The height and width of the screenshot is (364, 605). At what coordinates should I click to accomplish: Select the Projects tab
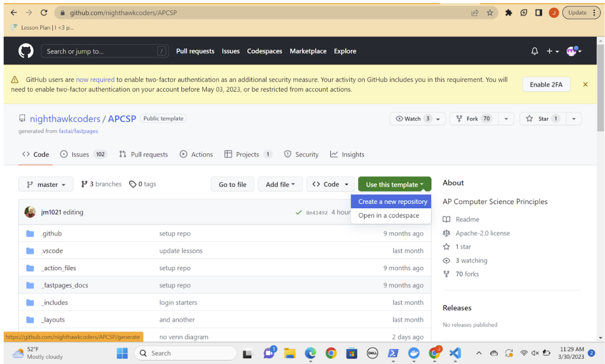pyautogui.click(x=248, y=154)
